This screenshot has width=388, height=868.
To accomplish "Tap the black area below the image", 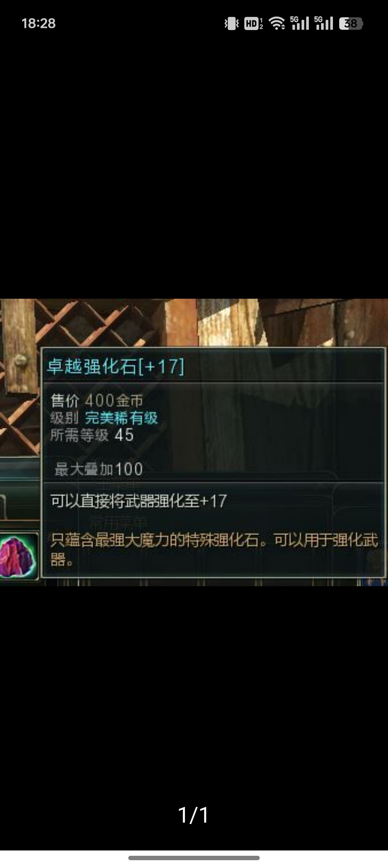I will pos(194,691).
